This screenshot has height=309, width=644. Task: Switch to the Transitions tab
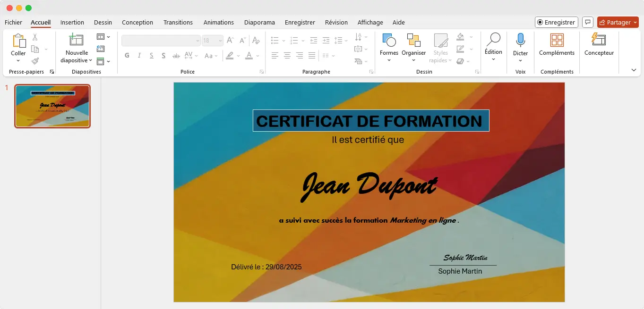[178, 22]
